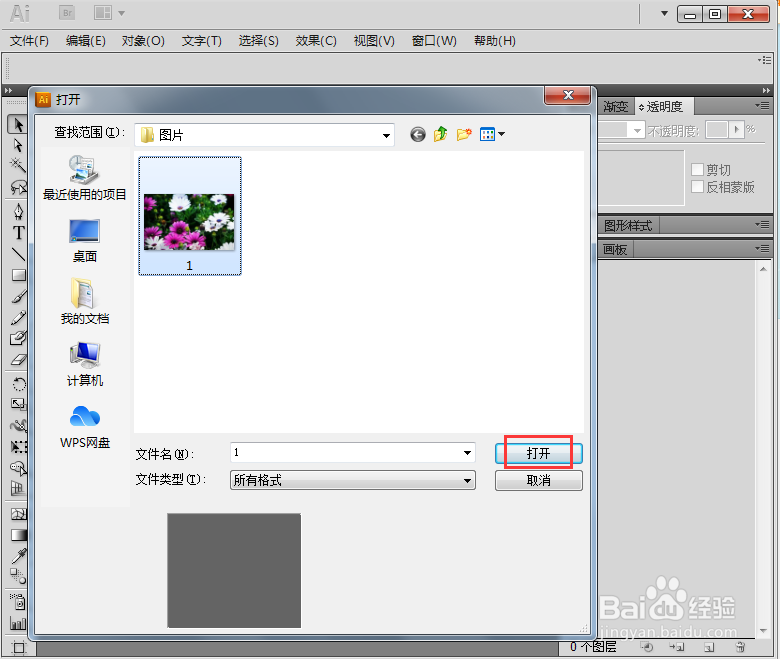The image size is (780, 659).
Task: Enable the 剪切 (Clip) checkbox
Action: click(697, 170)
